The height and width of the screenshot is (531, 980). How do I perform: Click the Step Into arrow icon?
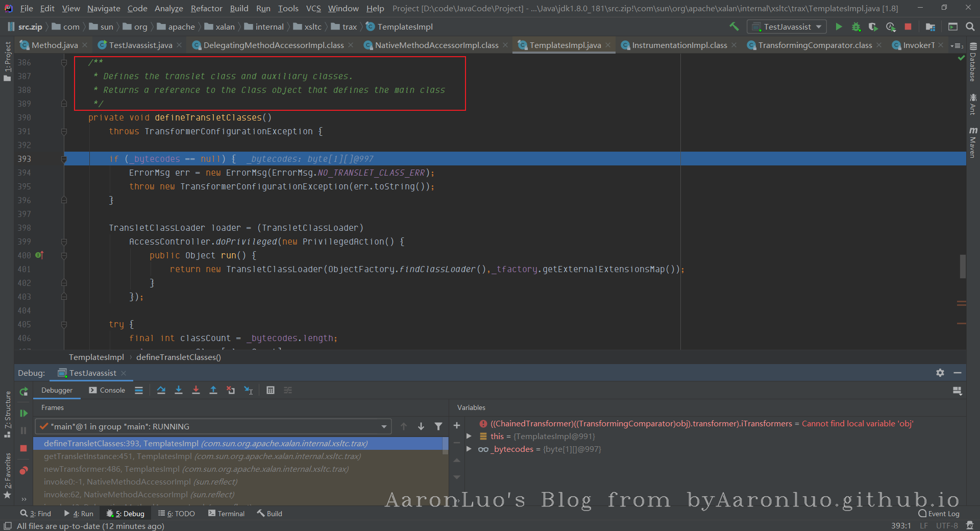tap(179, 391)
